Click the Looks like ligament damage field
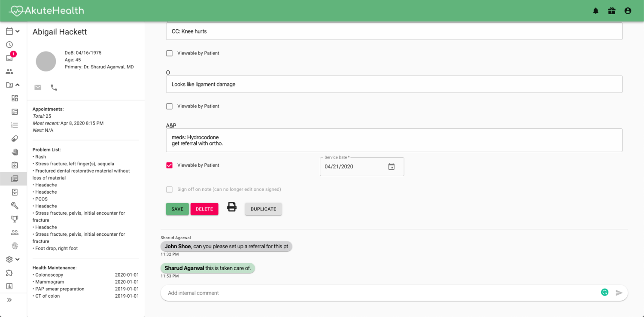 pos(394,84)
